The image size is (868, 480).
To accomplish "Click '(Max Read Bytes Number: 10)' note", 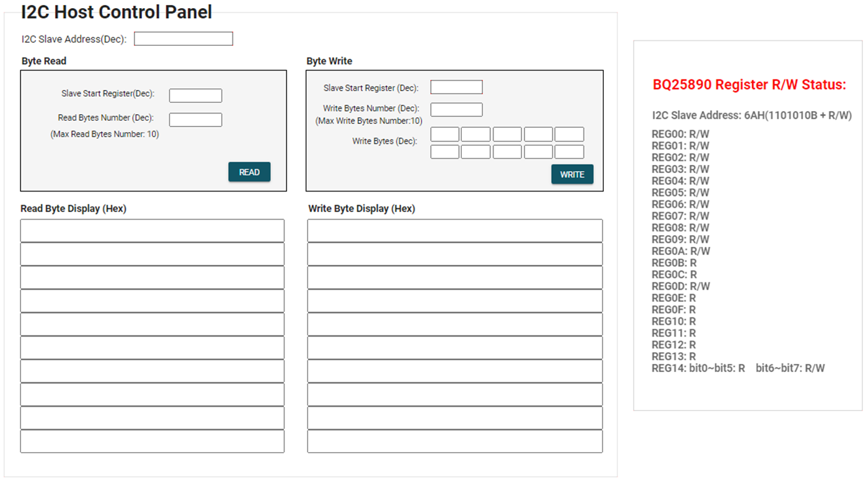I will coord(105,134).
